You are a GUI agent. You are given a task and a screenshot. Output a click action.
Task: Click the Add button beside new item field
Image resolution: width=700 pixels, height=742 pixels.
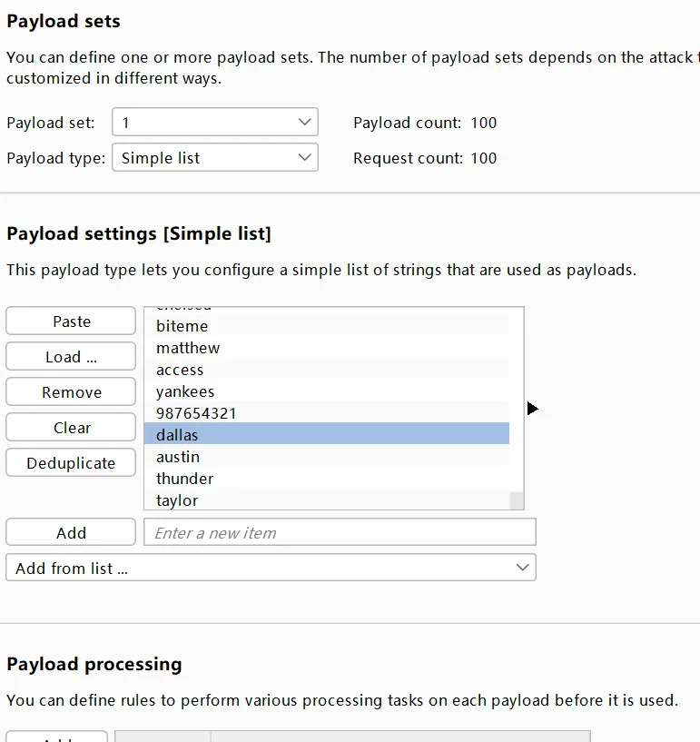(x=71, y=533)
